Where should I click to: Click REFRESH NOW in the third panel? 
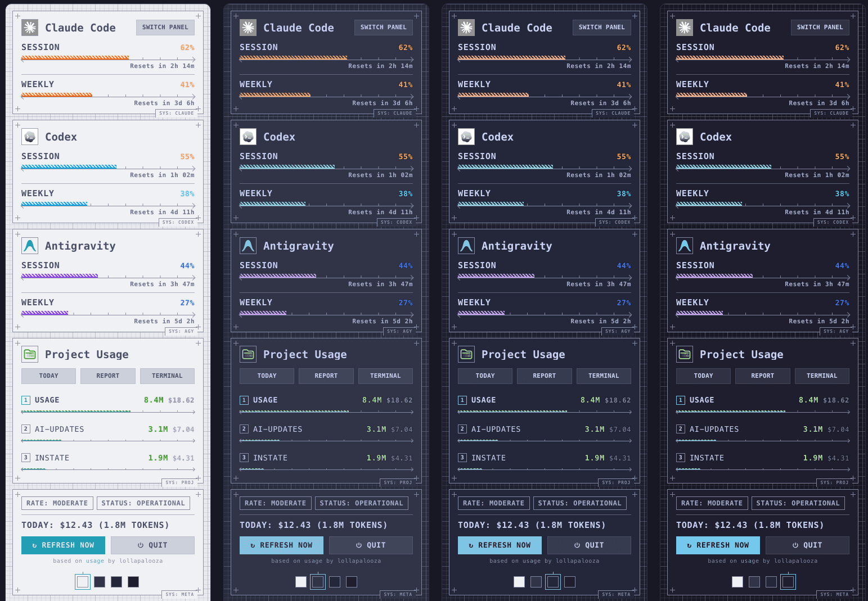pyautogui.click(x=500, y=545)
